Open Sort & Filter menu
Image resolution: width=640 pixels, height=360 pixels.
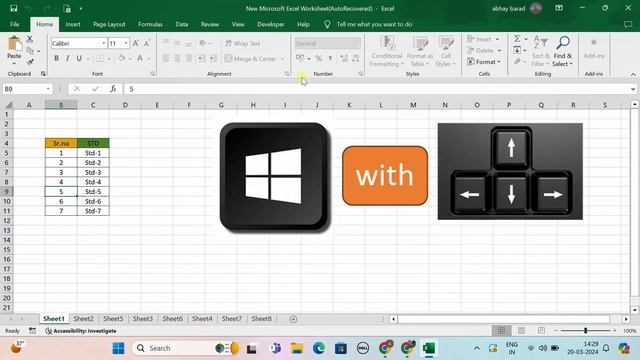point(541,51)
